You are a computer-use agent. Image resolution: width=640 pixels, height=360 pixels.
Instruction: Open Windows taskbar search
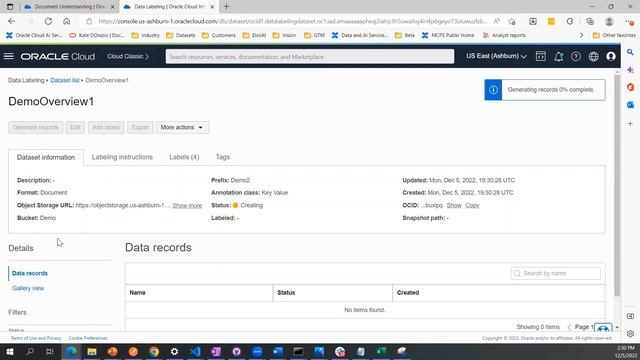pos(30,351)
